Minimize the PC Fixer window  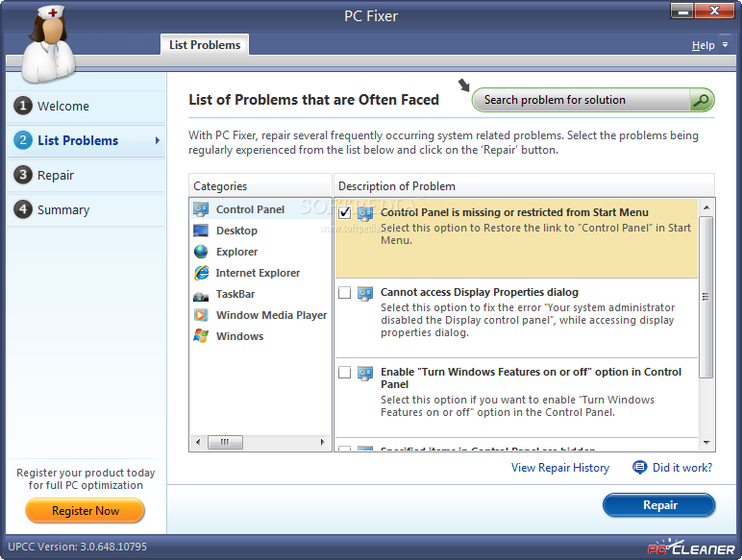coord(682,12)
